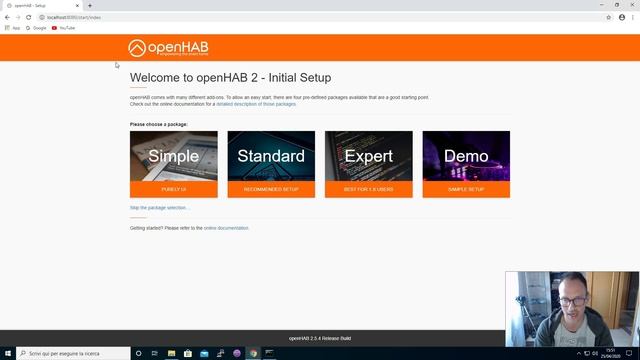This screenshot has width=640, height=360.
Task: Click the Sample Setup button under Demo
Action: (x=466, y=189)
